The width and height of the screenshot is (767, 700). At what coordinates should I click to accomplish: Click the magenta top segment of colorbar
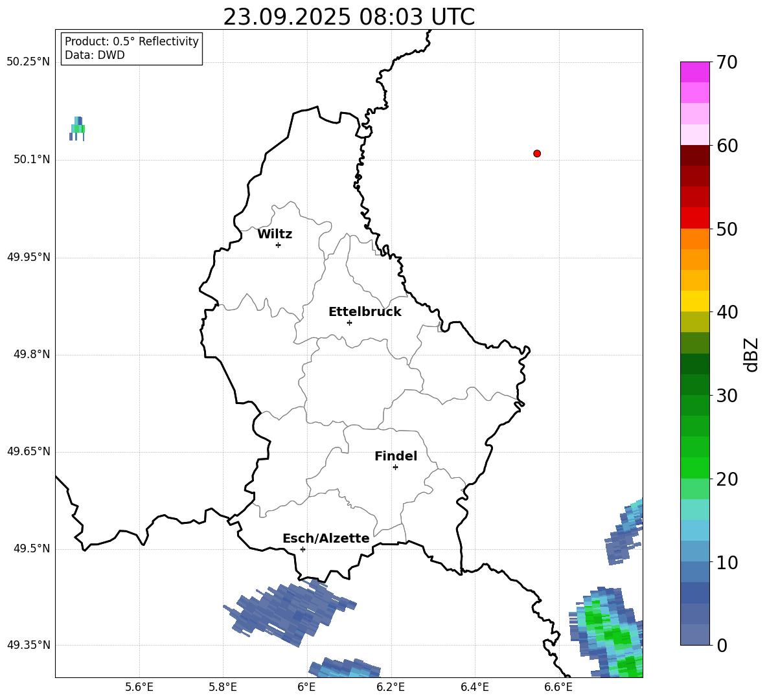tap(694, 73)
